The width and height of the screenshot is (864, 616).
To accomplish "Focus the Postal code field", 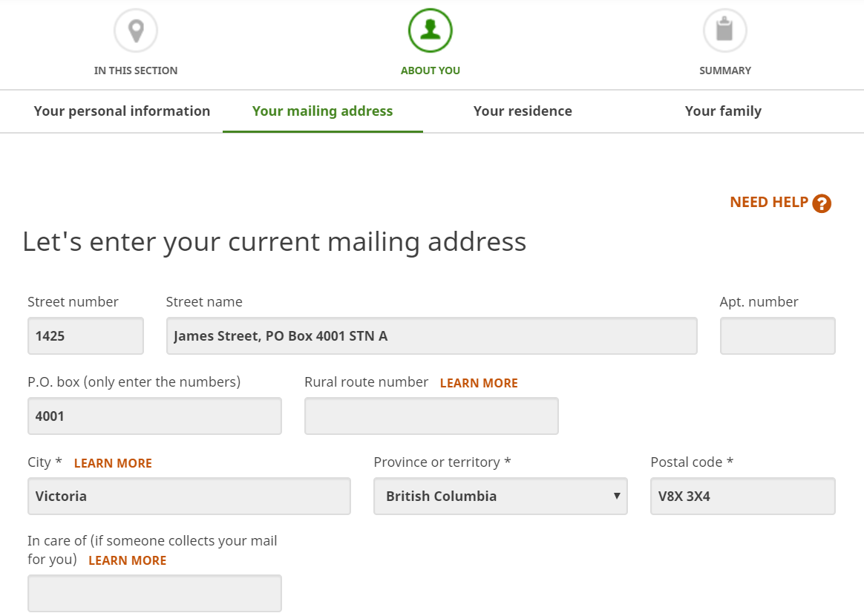I will click(742, 497).
